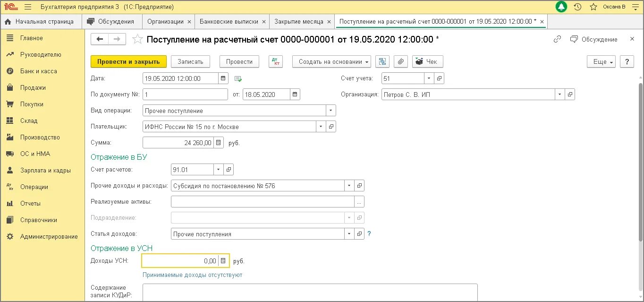Open Отчеты section in sidebar

point(30,204)
